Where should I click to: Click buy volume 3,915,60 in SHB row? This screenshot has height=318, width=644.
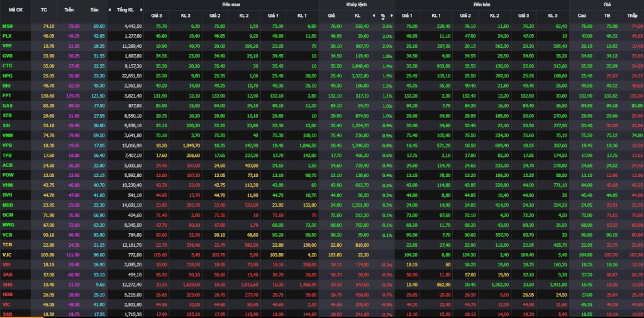click(250, 284)
